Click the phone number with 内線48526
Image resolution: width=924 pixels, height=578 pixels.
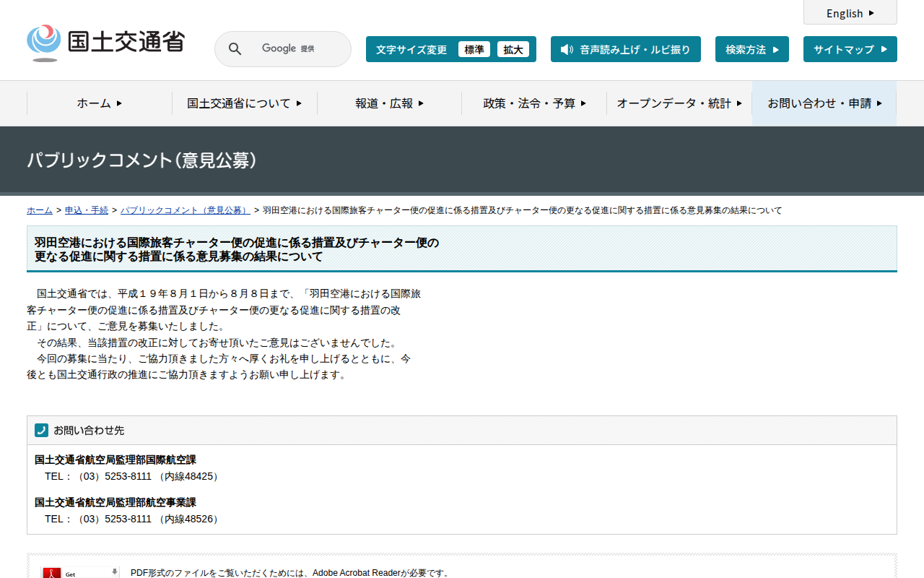click(x=133, y=519)
